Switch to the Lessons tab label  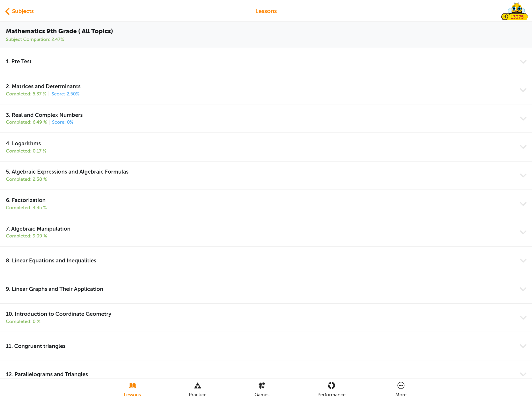pyautogui.click(x=132, y=395)
